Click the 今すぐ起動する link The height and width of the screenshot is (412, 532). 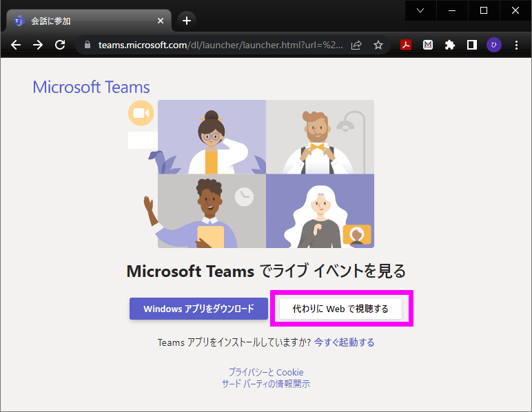click(x=344, y=342)
